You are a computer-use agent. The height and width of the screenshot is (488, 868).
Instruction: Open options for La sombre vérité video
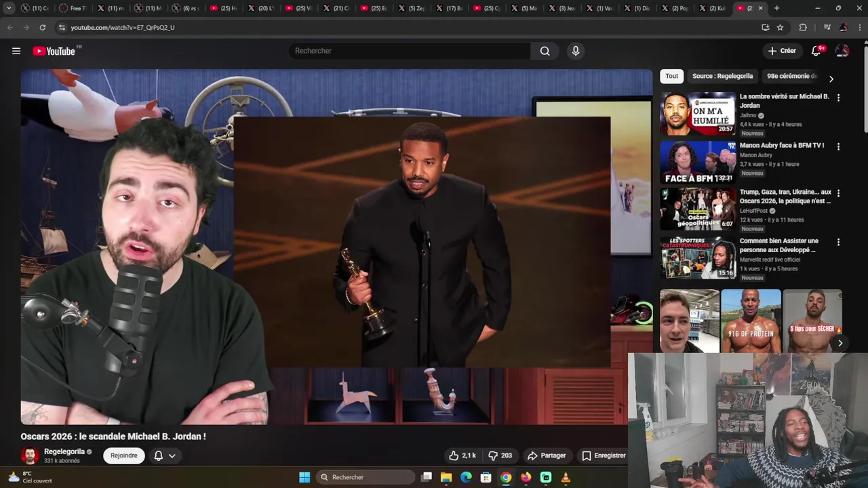838,98
